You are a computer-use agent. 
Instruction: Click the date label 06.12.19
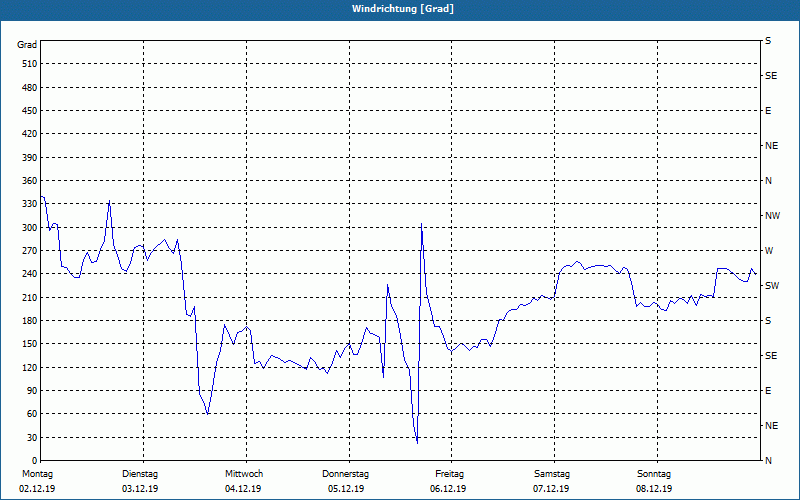[x=448, y=489]
